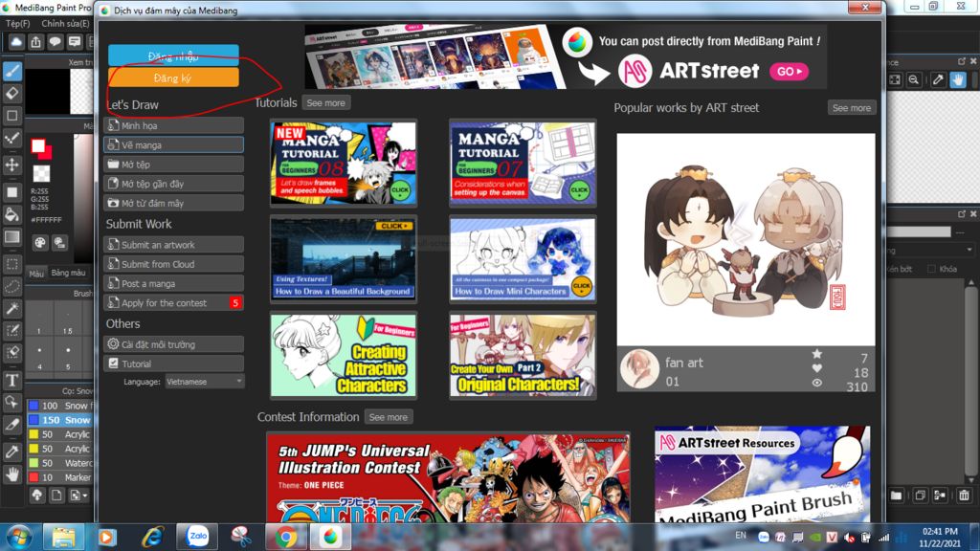Open Manga Tutorial 08 thumbnail
Image resolution: width=980 pixels, height=551 pixels.
click(344, 163)
